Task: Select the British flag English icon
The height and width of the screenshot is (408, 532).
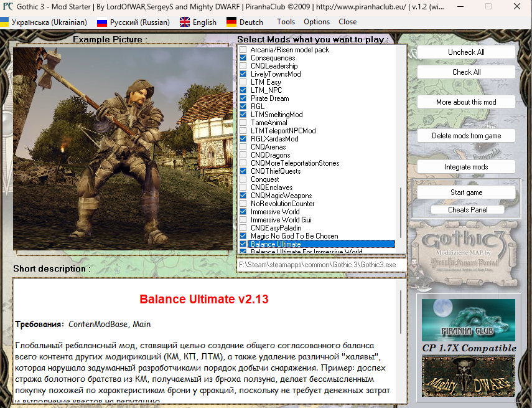Action: pyautogui.click(x=185, y=22)
